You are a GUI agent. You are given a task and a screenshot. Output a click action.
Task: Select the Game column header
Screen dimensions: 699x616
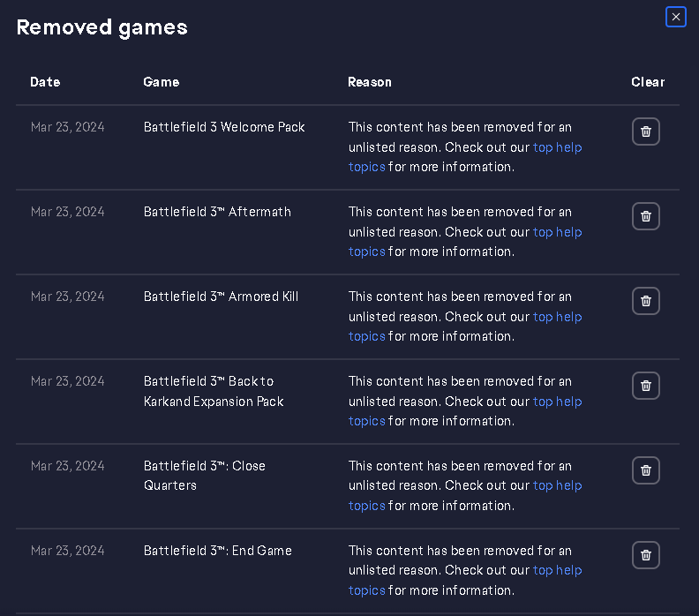click(x=161, y=82)
